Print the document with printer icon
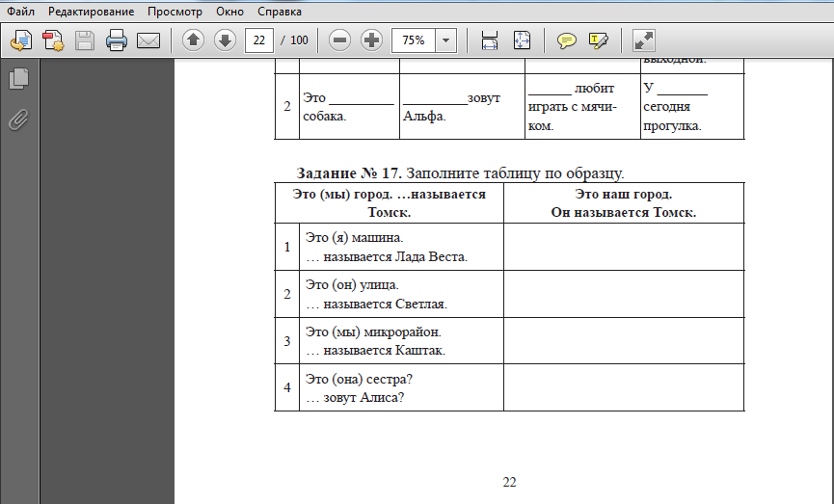The image size is (834, 504). point(117,40)
